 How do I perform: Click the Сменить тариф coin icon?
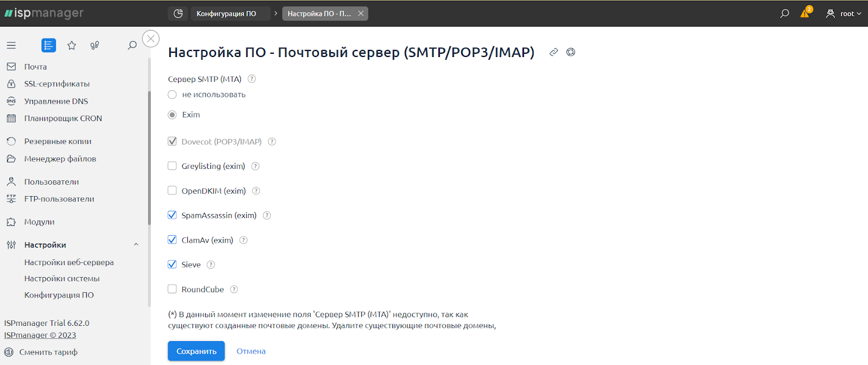click(9, 352)
